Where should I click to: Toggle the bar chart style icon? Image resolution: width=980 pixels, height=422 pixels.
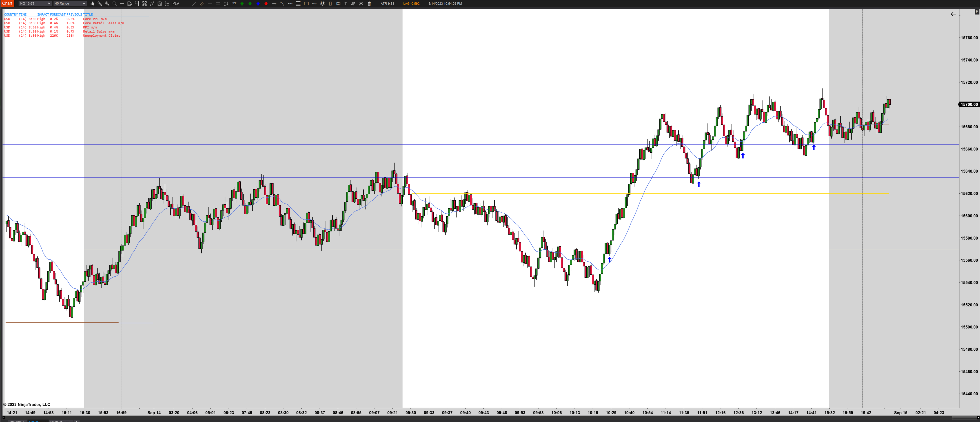coord(92,3)
